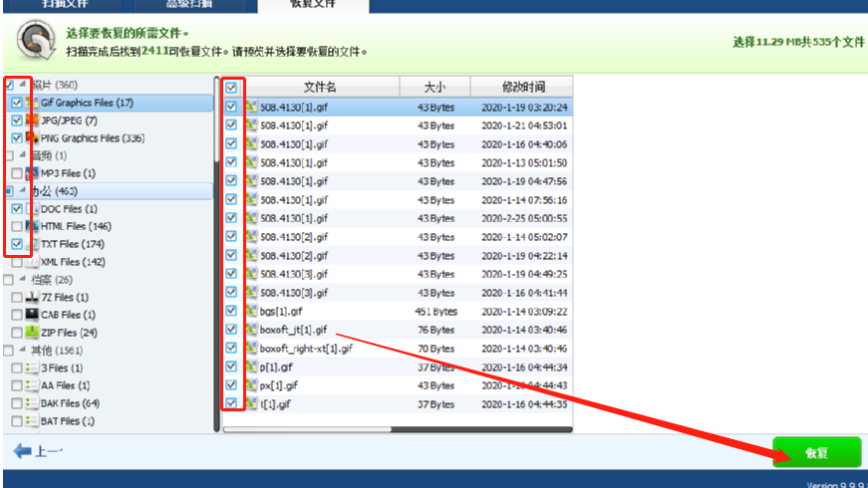This screenshot has height=488, width=868.
Task: Uncheck the TXT Files checkbox
Action: (17, 244)
